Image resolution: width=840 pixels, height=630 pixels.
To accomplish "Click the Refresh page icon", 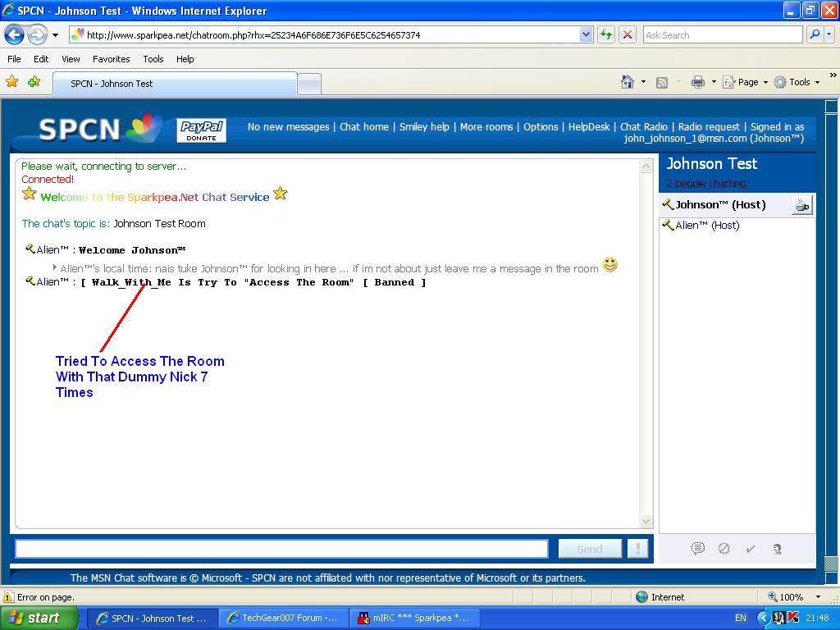I will (x=606, y=34).
